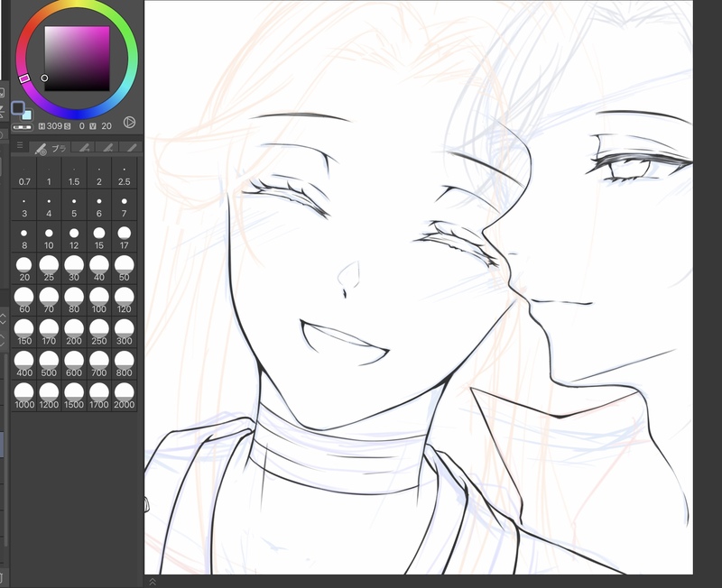Use brush size 200

pos(74,332)
